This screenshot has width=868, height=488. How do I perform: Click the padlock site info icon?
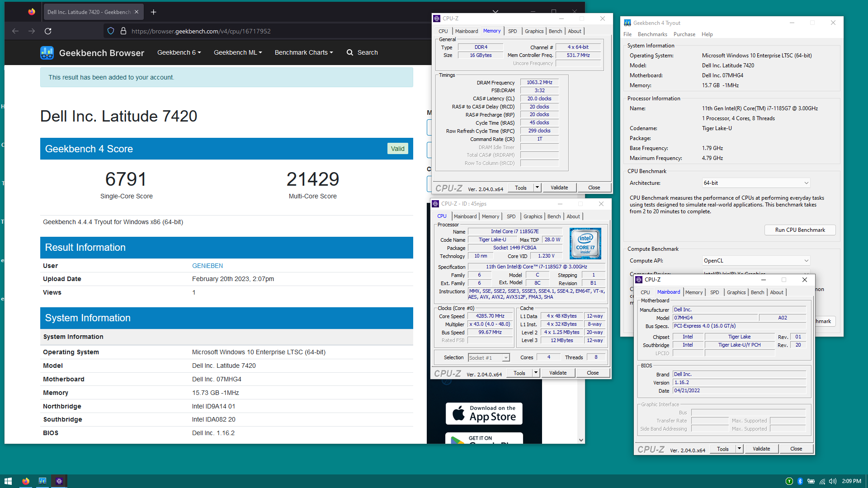(123, 31)
